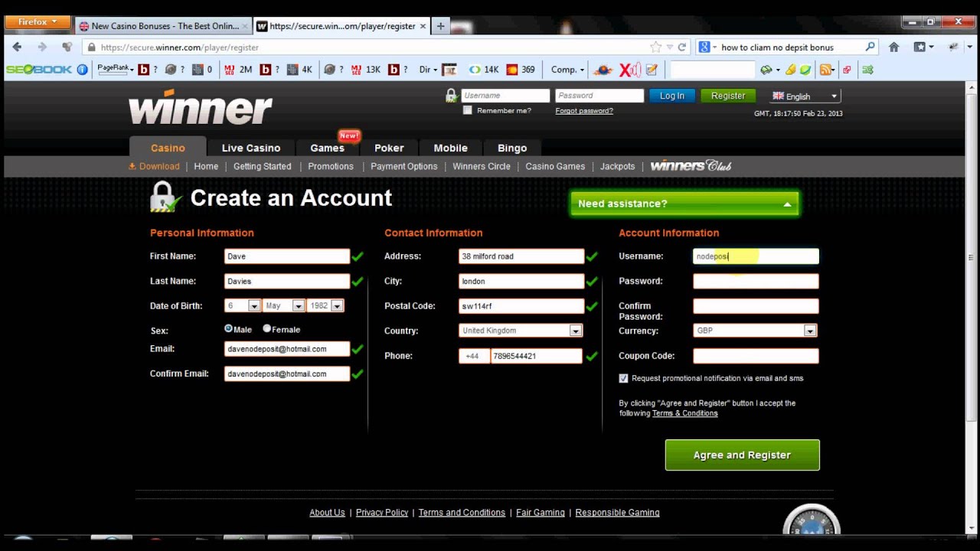
Task: Open the Promotions submenu link
Action: tap(331, 166)
